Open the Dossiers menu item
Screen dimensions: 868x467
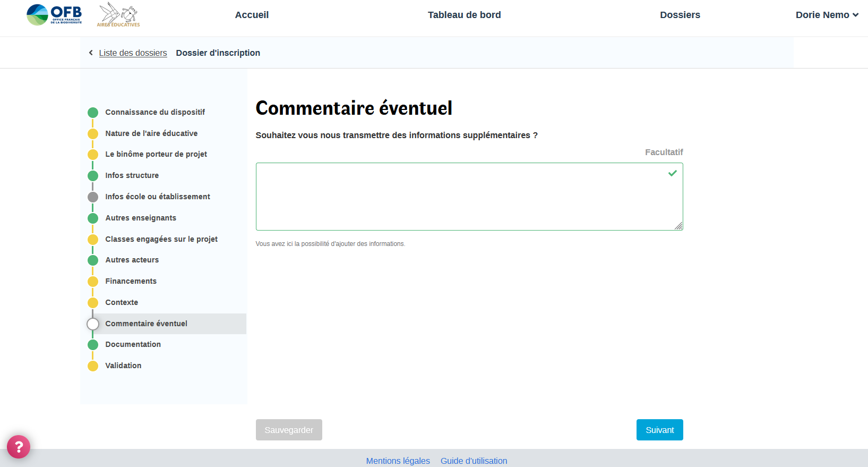click(x=680, y=15)
